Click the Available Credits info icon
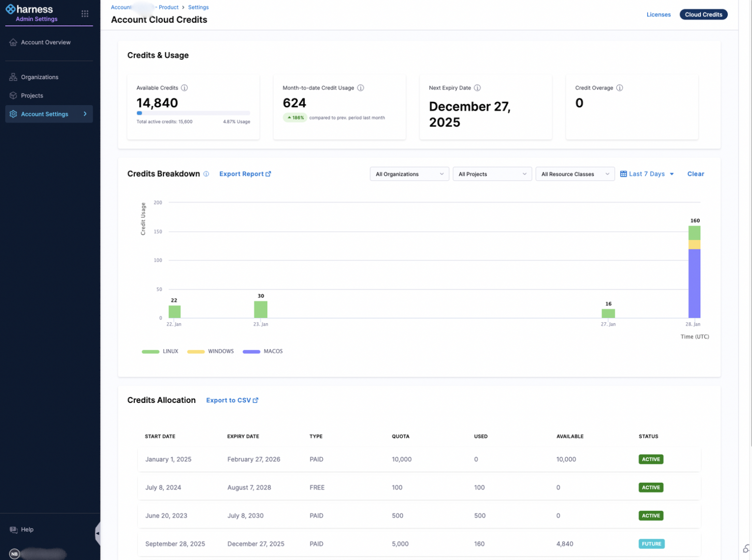The height and width of the screenshot is (560, 752). coord(184,88)
